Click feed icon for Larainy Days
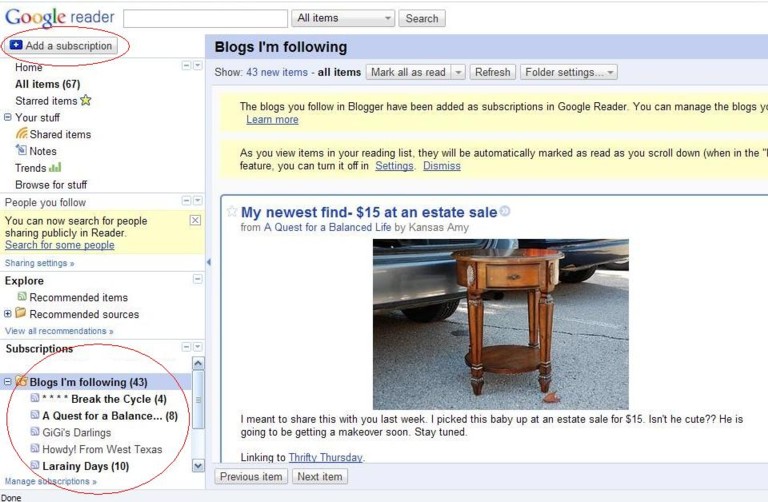This screenshot has width=768, height=502. tap(35, 465)
